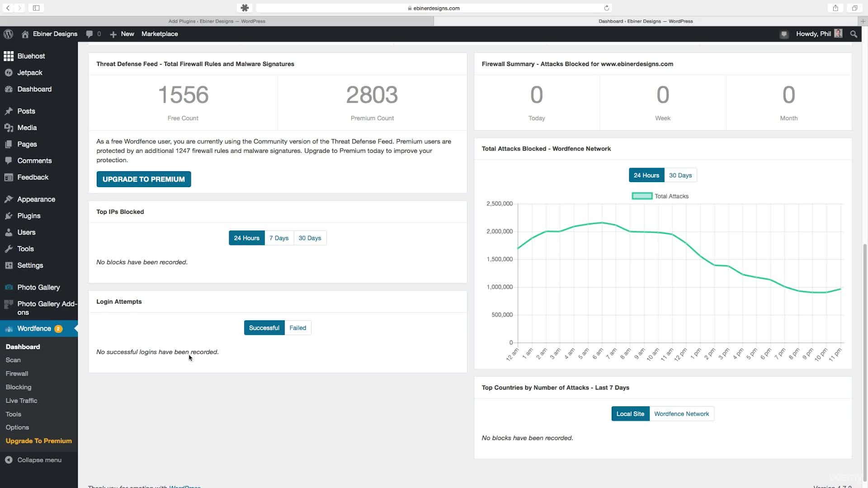Viewport: 868px width, 488px height.
Task: Go back with the browser back arrow
Action: tap(8, 8)
